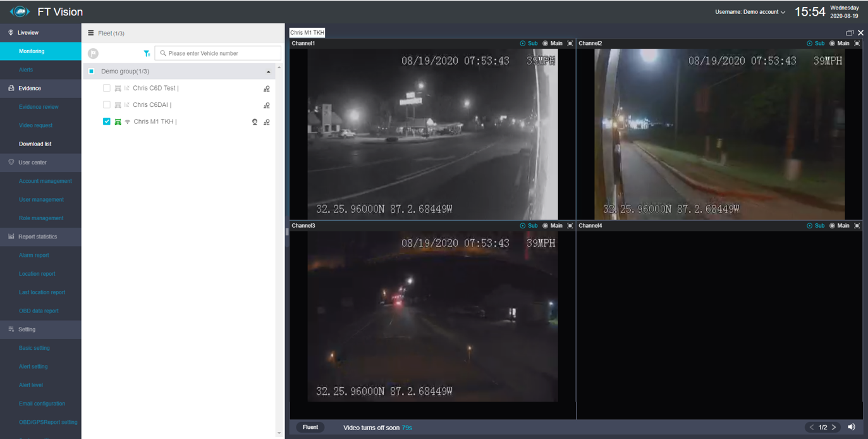Click the round flag icon above the fleet list
This screenshot has width=868, height=439.
93,54
